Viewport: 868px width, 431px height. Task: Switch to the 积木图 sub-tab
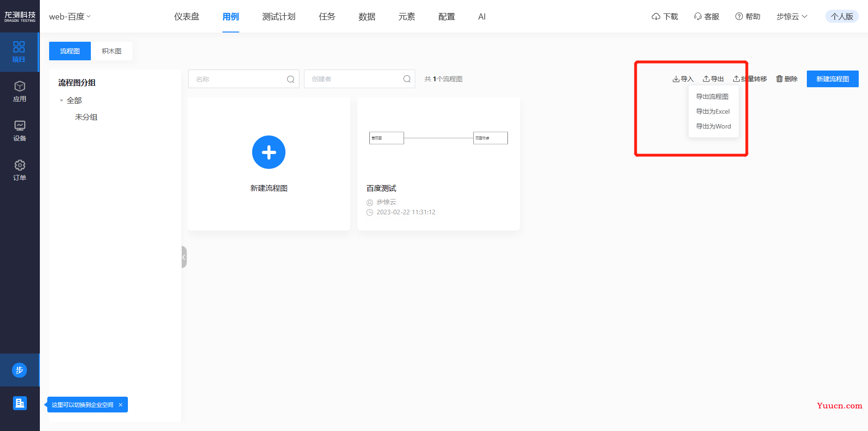pos(112,51)
